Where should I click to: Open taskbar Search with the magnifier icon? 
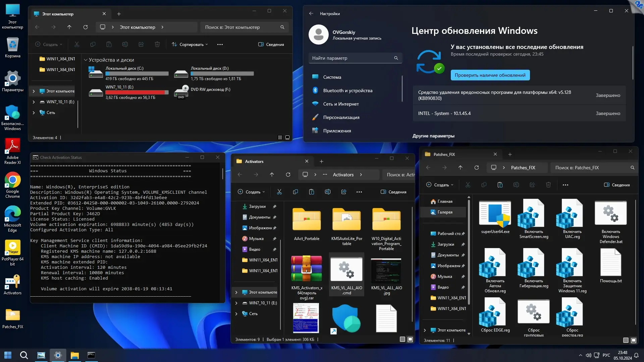click(24, 355)
